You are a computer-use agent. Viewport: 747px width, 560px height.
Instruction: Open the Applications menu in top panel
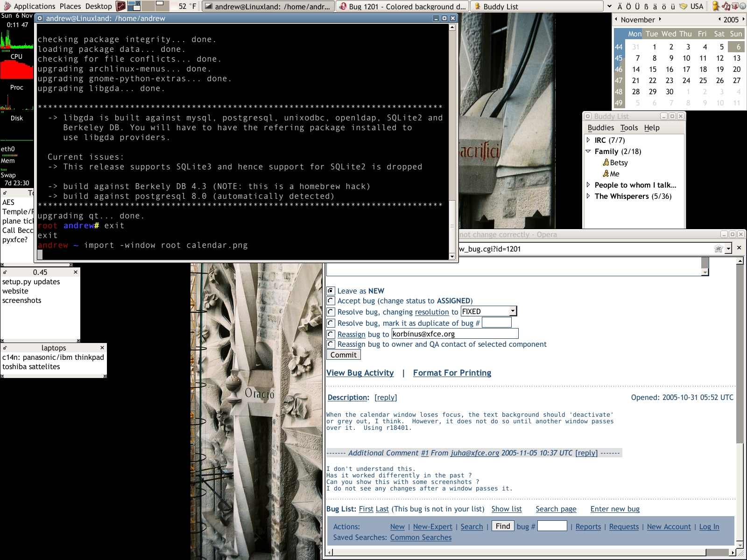(x=34, y=6)
